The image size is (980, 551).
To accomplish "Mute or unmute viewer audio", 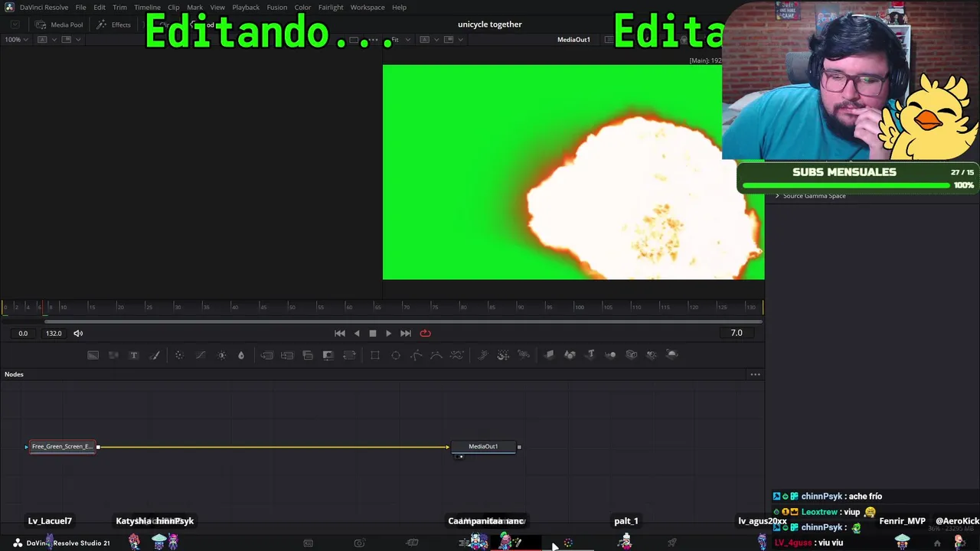I will tap(78, 333).
